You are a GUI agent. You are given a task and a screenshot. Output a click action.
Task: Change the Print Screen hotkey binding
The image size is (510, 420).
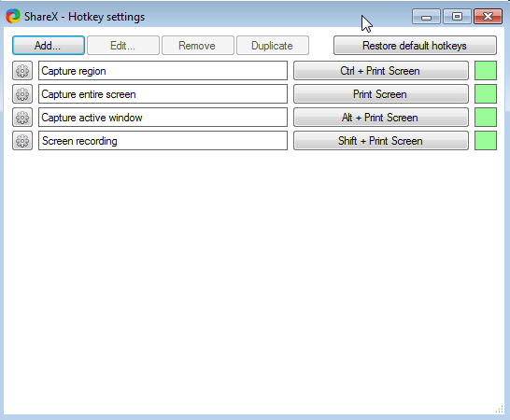click(x=381, y=94)
